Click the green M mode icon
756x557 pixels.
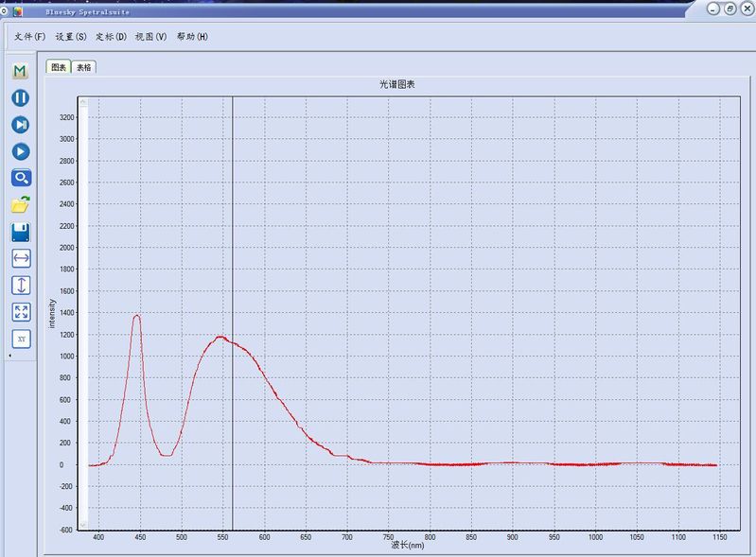pyautogui.click(x=20, y=71)
